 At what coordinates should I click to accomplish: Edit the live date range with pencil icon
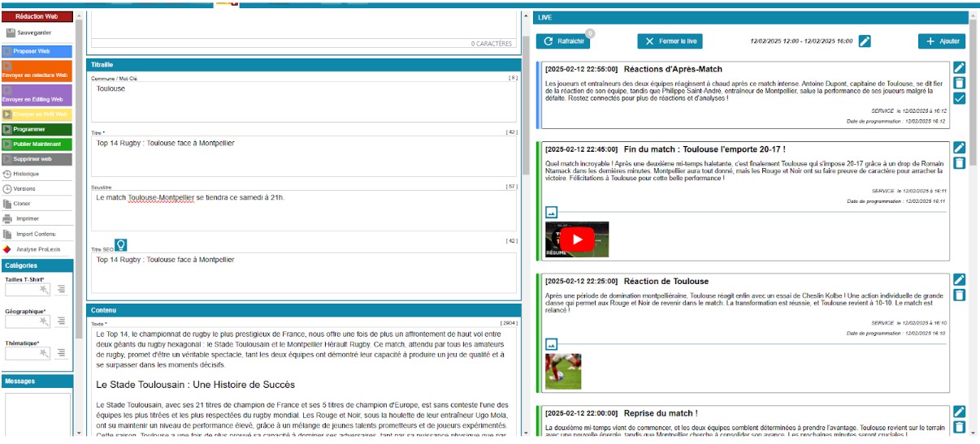pos(865,41)
